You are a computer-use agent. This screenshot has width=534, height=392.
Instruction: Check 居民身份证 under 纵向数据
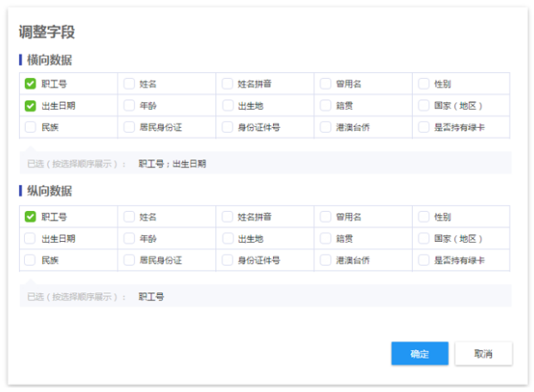129,260
